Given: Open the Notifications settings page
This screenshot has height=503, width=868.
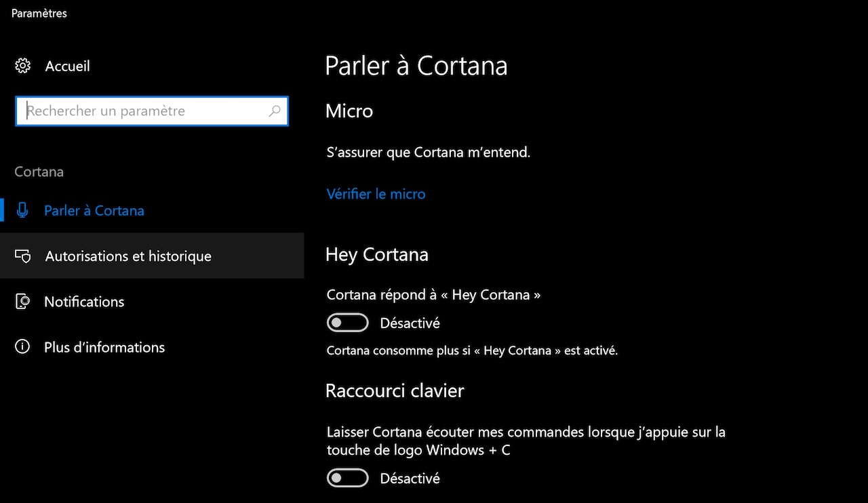Looking at the screenshot, I should pyautogui.click(x=152, y=302).
